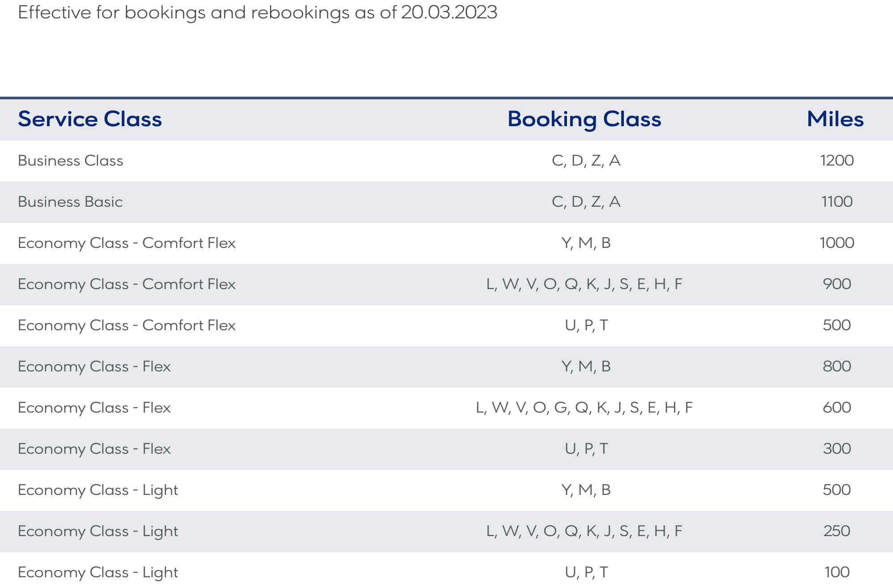Select Economy Flex label in the 800-mile row
893x588 pixels.
click(x=94, y=366)
